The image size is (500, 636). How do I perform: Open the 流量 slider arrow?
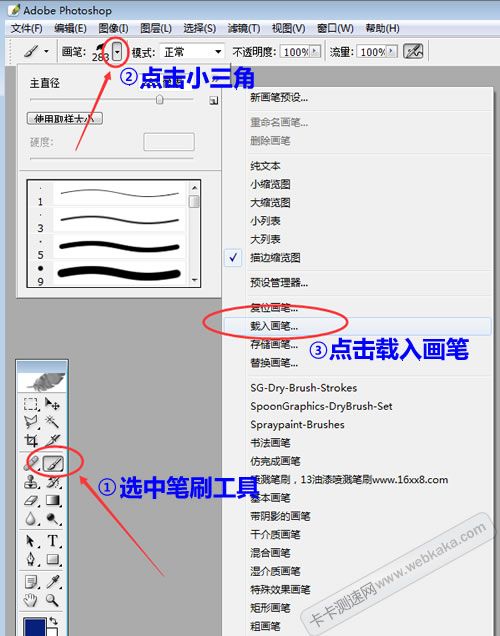click(x=392, y=51)
